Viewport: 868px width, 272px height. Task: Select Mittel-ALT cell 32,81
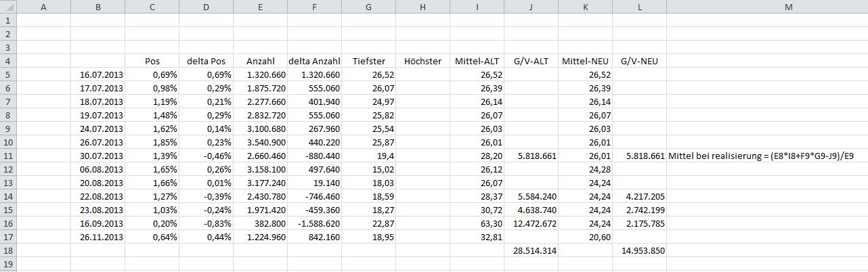[477, 237]
